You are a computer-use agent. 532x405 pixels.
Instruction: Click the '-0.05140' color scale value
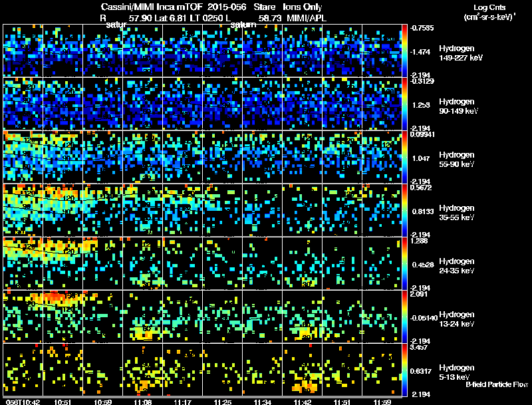click(x=424, y=318)
